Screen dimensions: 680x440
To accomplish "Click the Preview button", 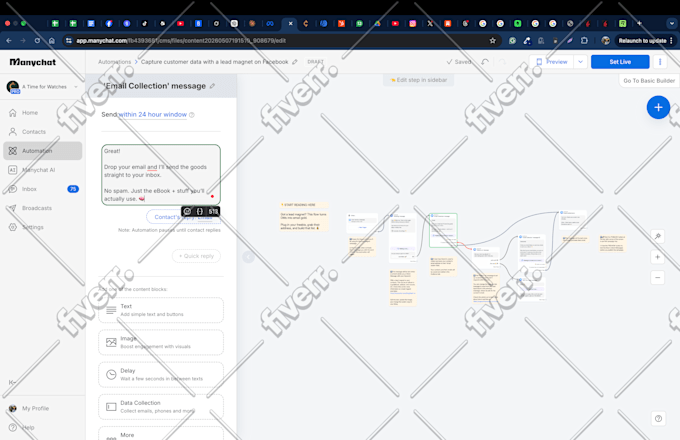I will pyautogui.click(x=552, y=62).
